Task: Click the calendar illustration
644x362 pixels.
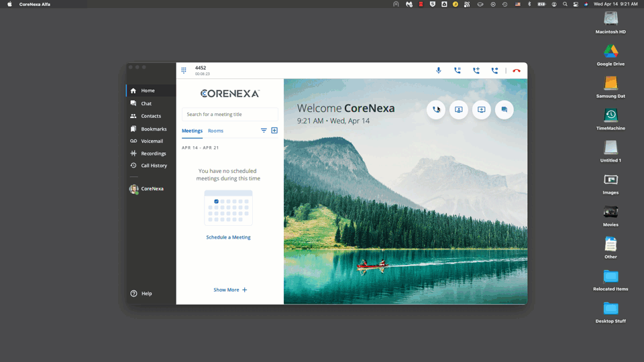Action: [x=228, y=208]
